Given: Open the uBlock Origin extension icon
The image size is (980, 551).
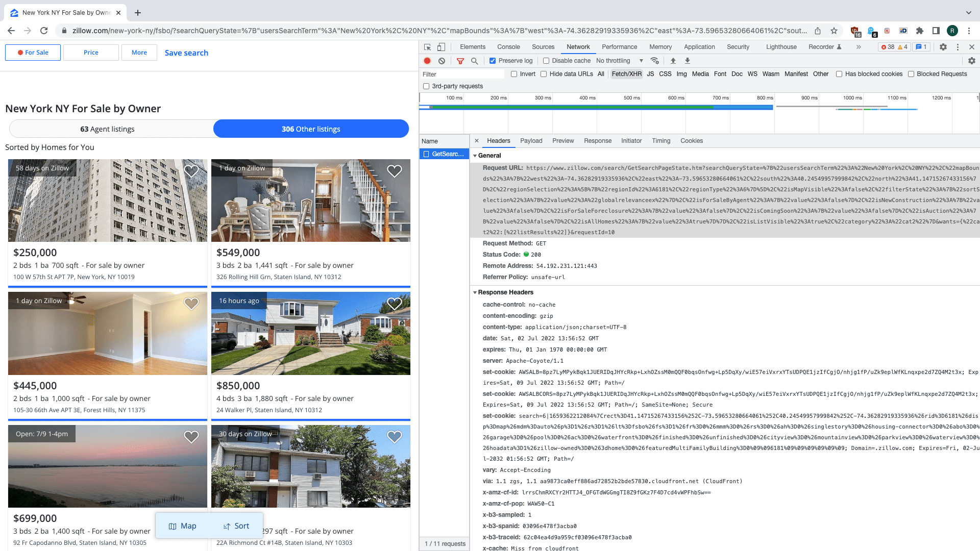Looking at the screenshot, I should (855, 31).
